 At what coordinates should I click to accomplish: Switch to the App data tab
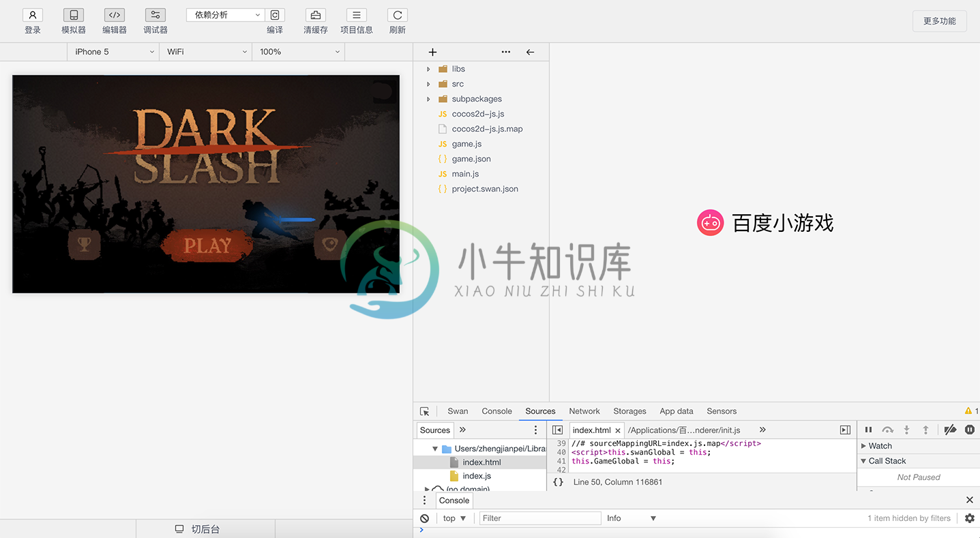tap(676, 411)
